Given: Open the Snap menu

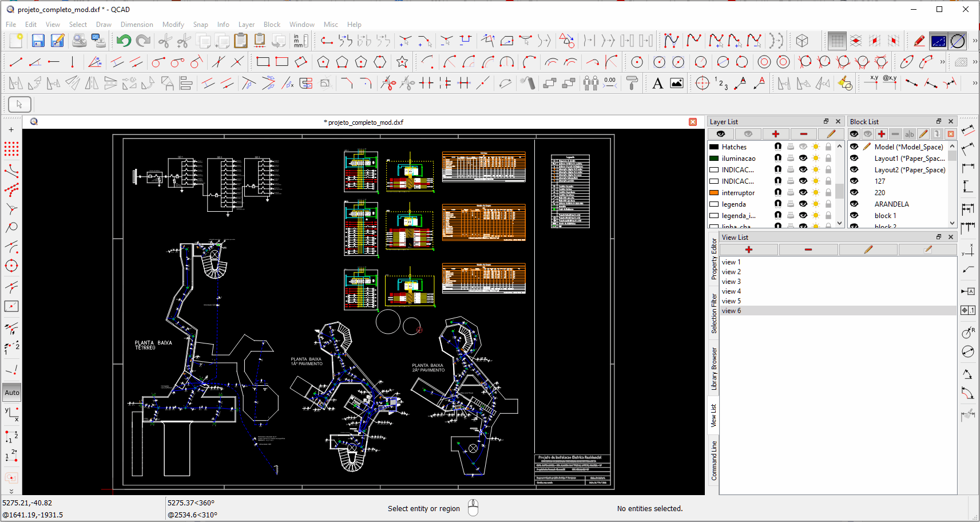Looking at the screenshot, I should point(200,25).
